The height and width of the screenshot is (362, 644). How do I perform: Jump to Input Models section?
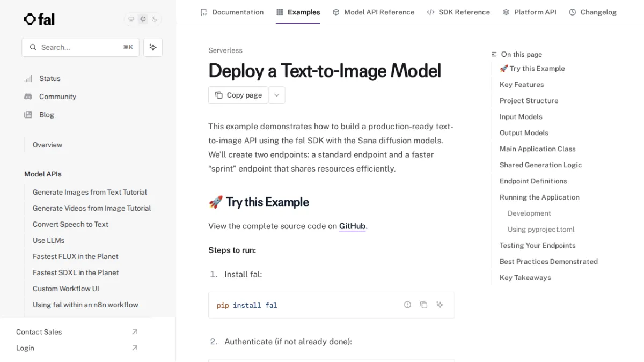pos(521,116)
